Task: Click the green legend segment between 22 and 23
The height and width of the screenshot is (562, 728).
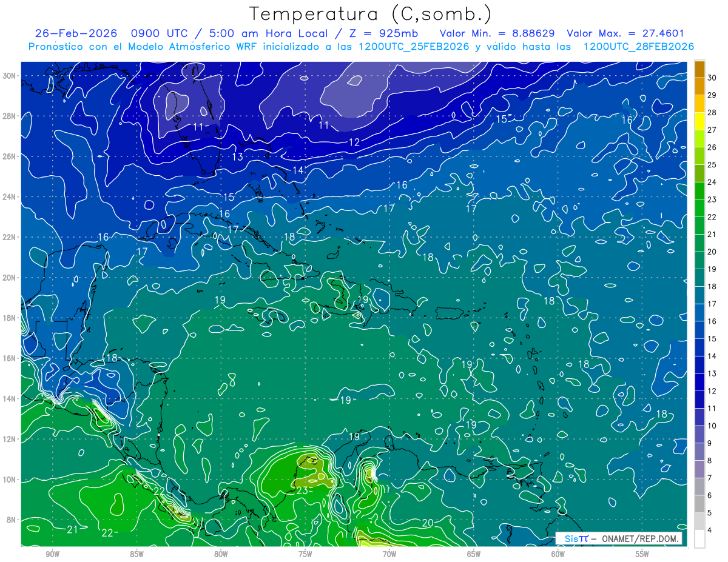Action: click(700, 209)
